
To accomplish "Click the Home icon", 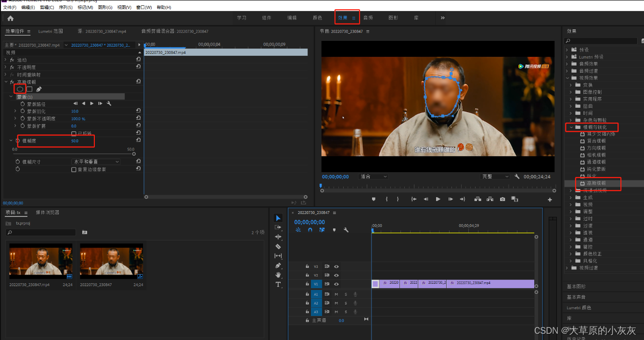I will [x=11, y=18].
